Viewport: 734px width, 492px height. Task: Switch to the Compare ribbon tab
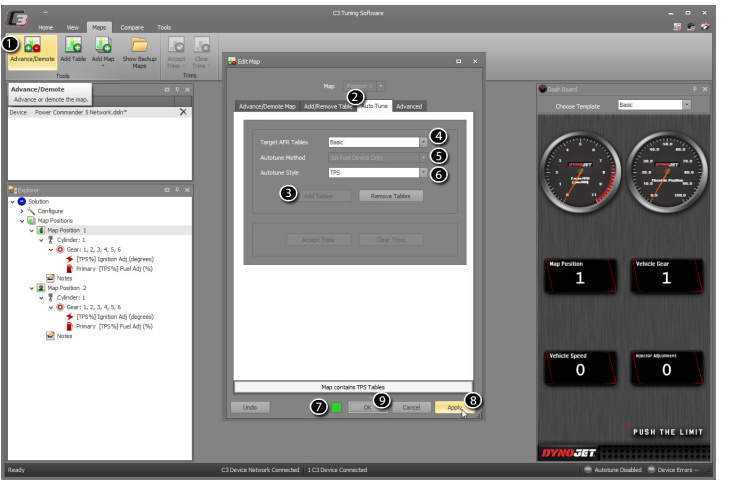click(131, 27)
